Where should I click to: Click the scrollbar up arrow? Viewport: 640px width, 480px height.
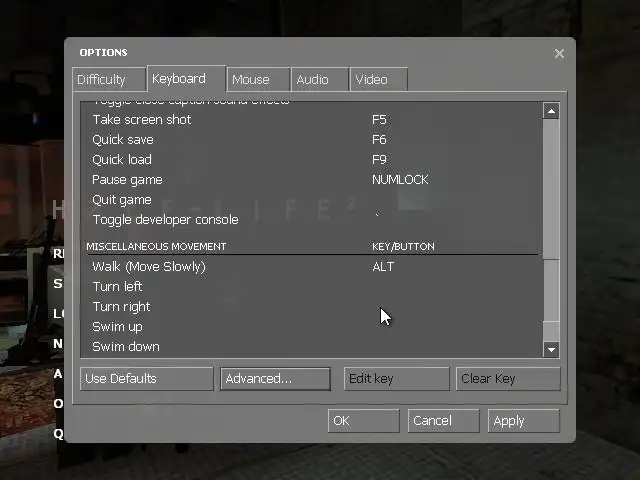click(x=551, y=111)
